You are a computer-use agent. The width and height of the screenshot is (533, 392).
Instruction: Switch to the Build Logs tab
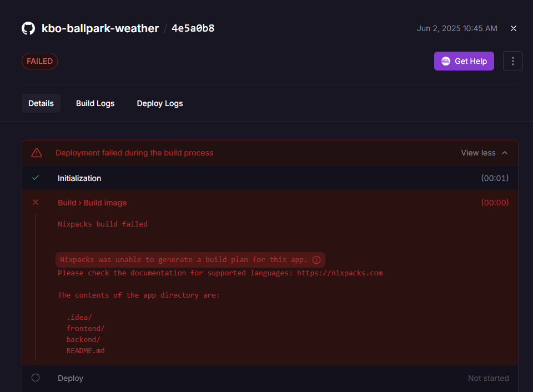tap(95, 103)
